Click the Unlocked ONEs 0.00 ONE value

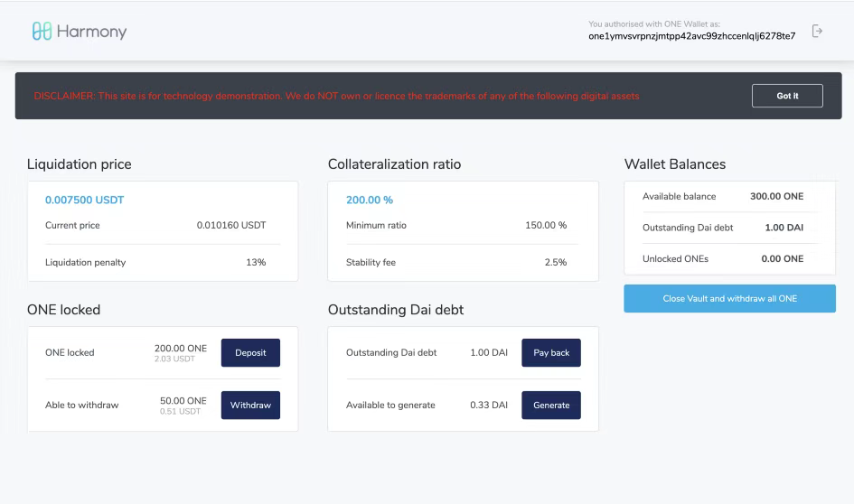point(782,258)
